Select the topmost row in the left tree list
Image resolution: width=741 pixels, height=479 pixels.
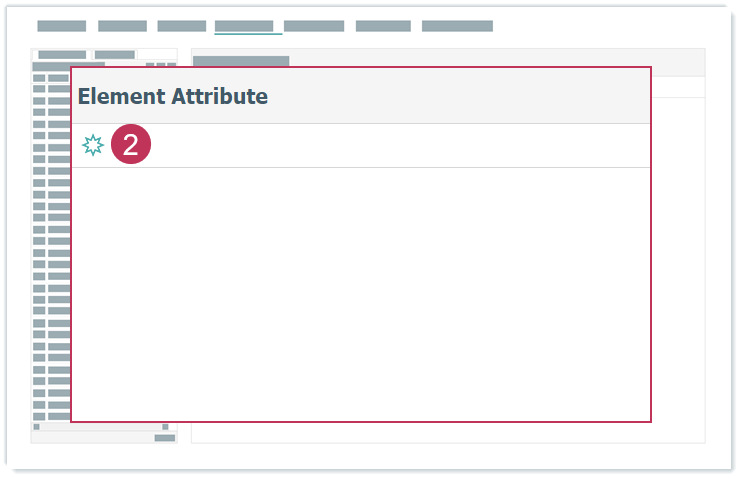(52, 77)
